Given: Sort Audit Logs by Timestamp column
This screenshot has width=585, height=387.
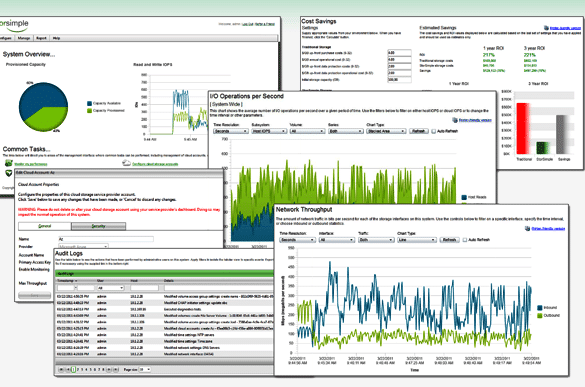Looking at the screenshot, I should [x=67, y=281].
